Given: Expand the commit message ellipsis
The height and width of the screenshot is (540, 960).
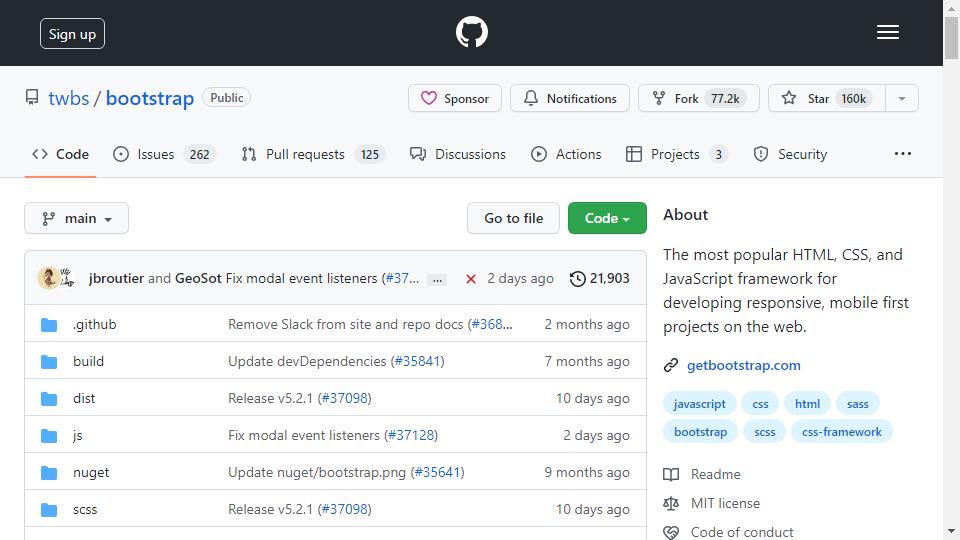Looking at the screenshot, I should point(437,280).
